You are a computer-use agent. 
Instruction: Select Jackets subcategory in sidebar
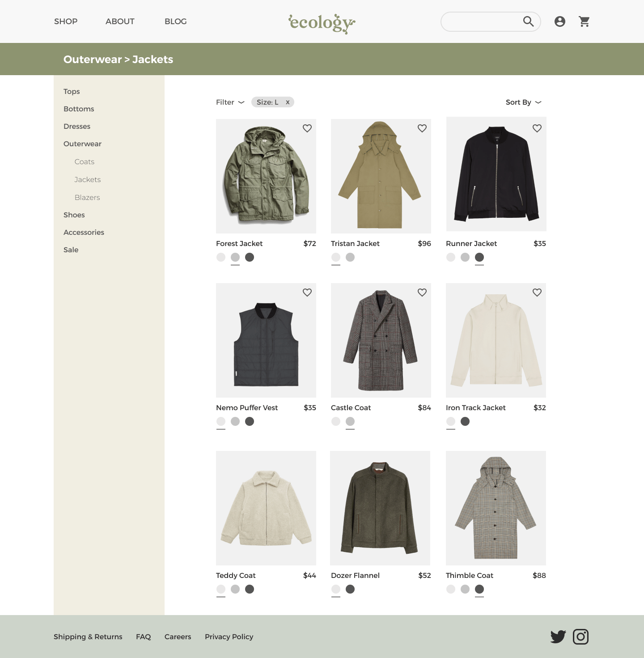pos(88,179)
